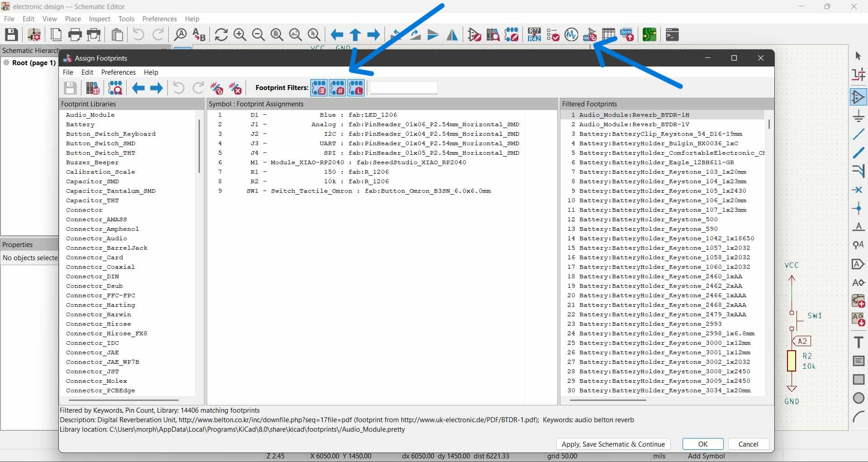Select the Add Text tool in right toolbar

pos(858,342)
